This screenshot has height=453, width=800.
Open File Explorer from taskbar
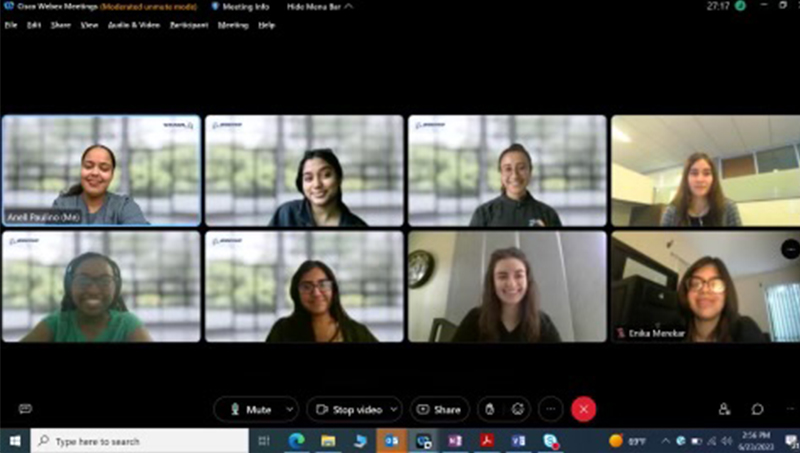328,441
